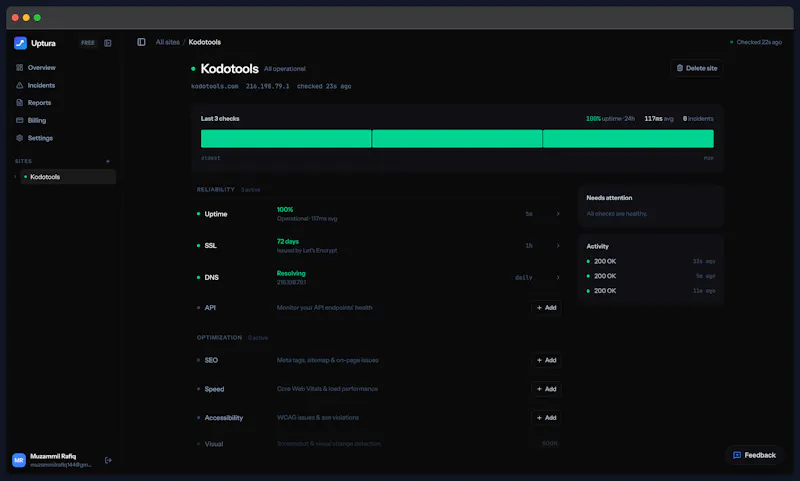This screenshot has width=800, height=481.
Task: Click the DNS row label
Action: pyautogui.click(x=212, y=277)
